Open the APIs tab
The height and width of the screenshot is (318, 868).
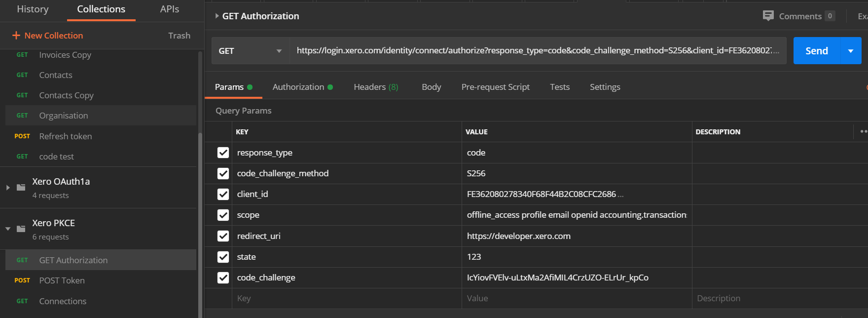coord(170,9)
